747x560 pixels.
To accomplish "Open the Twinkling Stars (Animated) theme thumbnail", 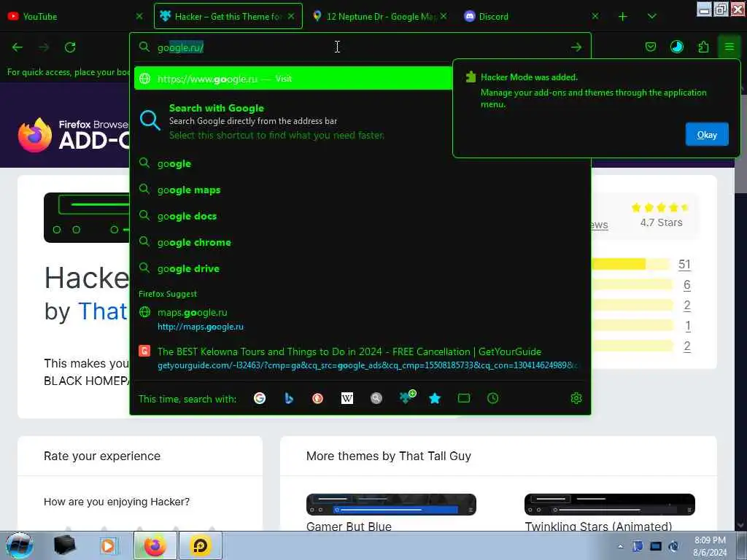I will [x=609, y=505].
